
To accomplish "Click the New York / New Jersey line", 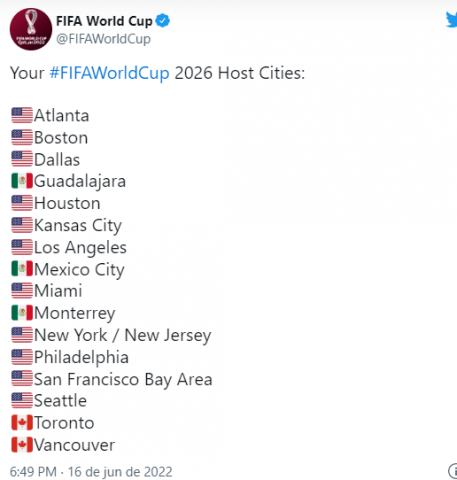I will pyautogui.click(x=123, y=335).
